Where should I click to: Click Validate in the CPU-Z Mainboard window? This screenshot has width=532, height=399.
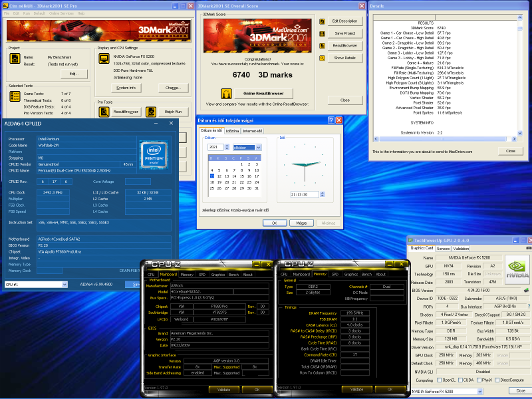tap(223, 390)
